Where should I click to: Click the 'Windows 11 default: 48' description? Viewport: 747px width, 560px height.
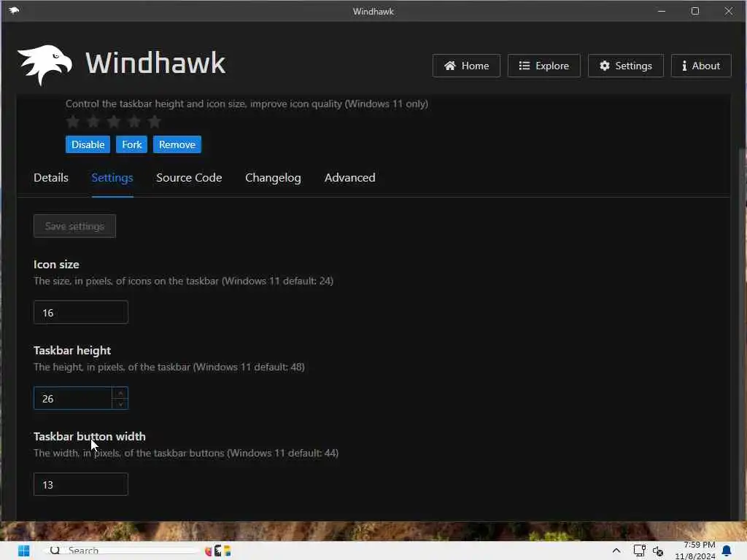coord(169,367)
